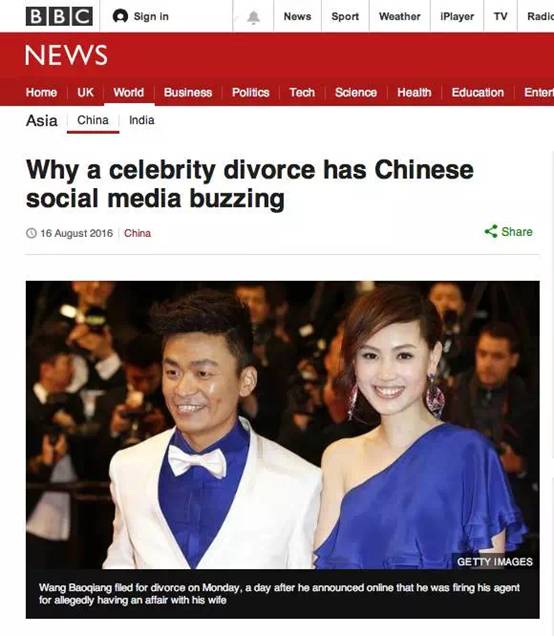Click the red China topic tag
Viewport: 554px width, 636px height.
(137, 233)
